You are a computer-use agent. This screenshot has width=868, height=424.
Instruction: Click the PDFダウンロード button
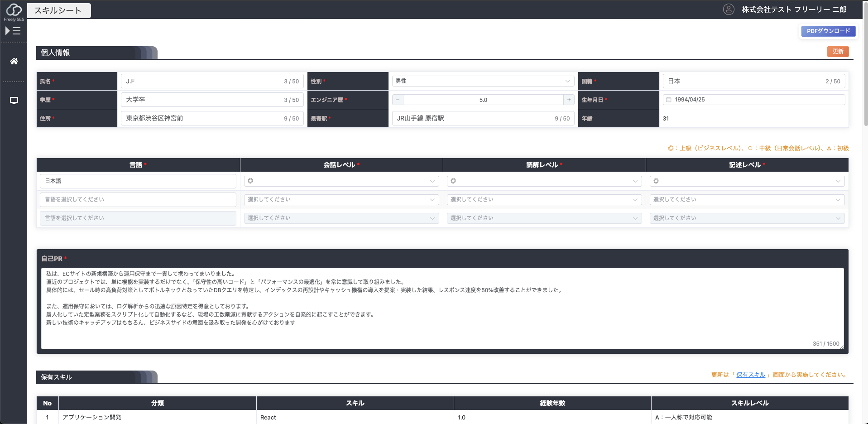[828, 31]
